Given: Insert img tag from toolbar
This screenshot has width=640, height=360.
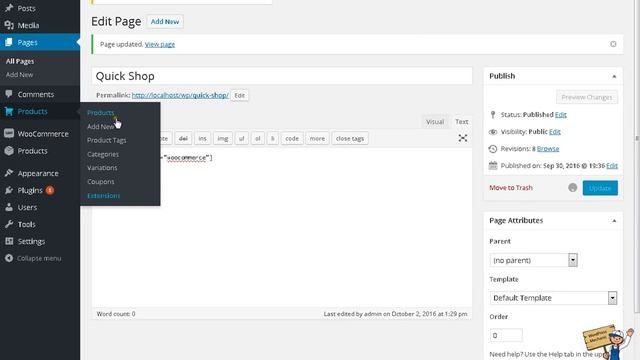Looking at the screenshot, I should [x=222, y=139].
